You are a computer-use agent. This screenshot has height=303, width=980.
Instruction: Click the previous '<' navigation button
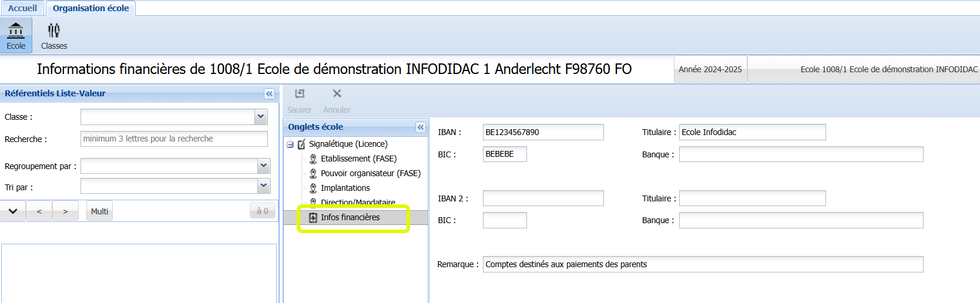[x=39, y=211]
